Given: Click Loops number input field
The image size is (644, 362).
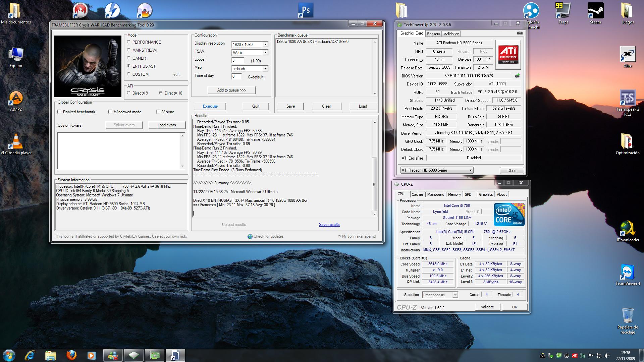Looking at the screenshot, I should 238,60.
